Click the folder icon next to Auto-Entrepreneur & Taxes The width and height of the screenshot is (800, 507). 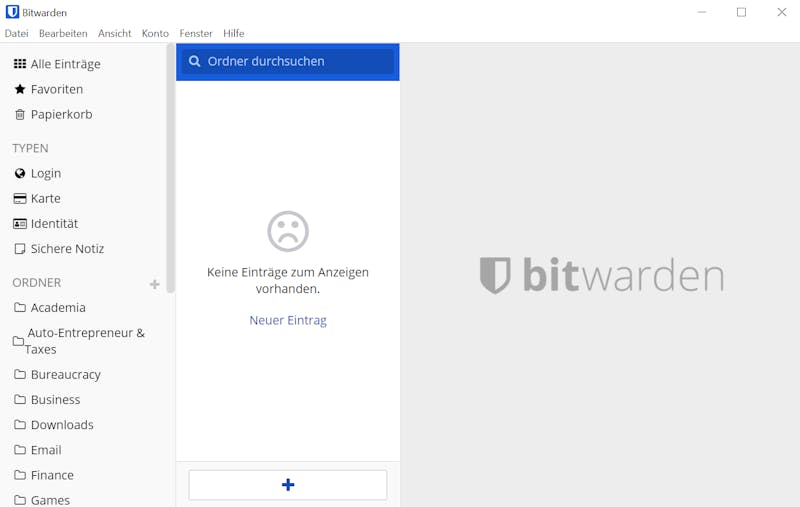coord(18,341)
